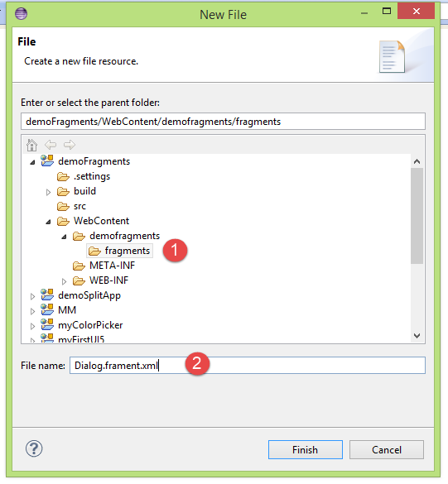Image resolution: width=448 pixels, height=484 pixels.
Task: Open the Help question mark icon
Action: (34, 448)
